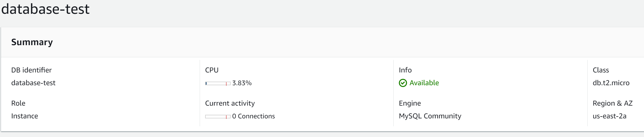The width and height of the screenshot is (644, 137).
Task: Select the database-test page title
Action: pyautogui.click(x=45, y=9)
